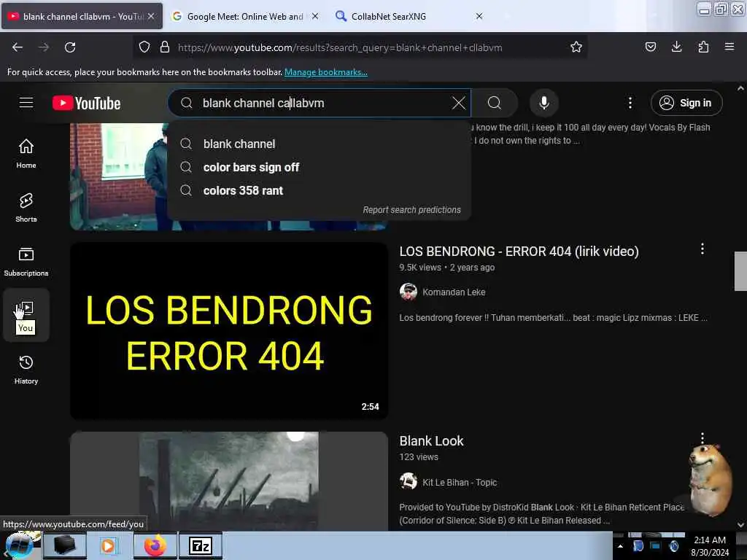
Task: Click the site security padlock icon
Action: click(165, 47)
